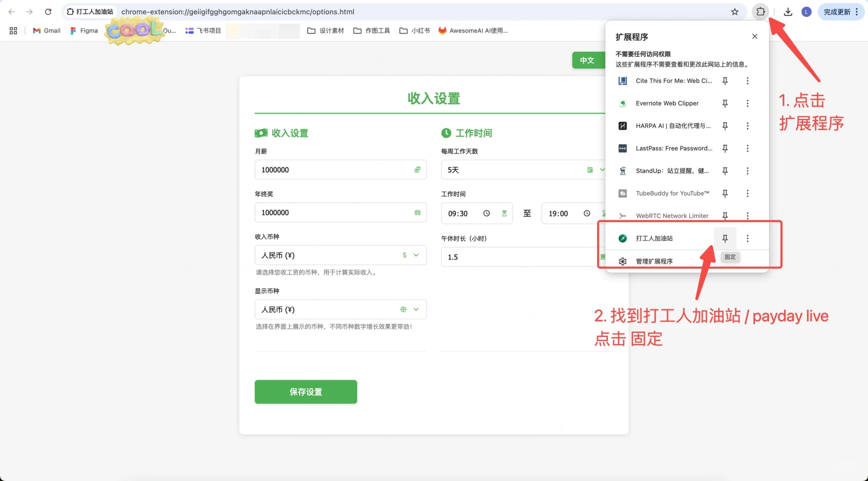Expand the 显示币种 dropdown
The width and height of the screenshot is (868, 481).
[x=415, y=309]
